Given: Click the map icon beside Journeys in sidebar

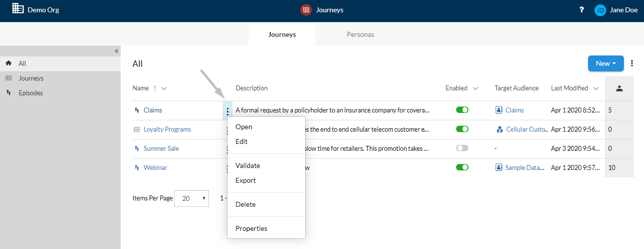Looking at the screenshot, I should click(8, 78).
